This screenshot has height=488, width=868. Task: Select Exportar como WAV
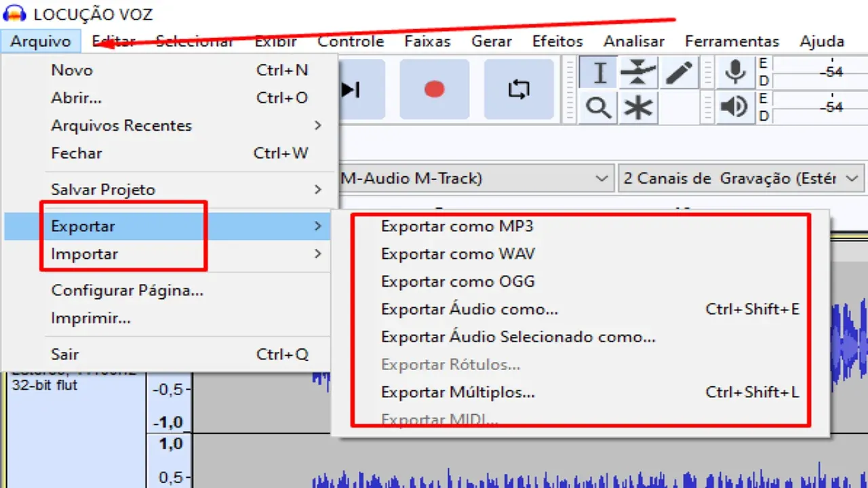click(580, 254)
